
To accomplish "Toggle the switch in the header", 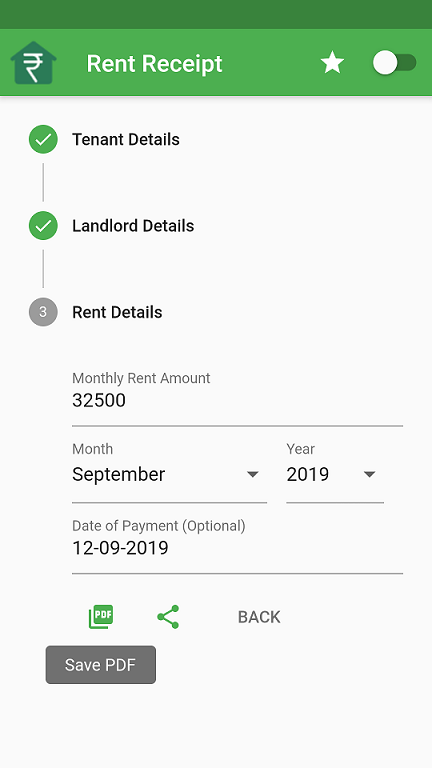I will pyautogui.click(x=394, y=63).
